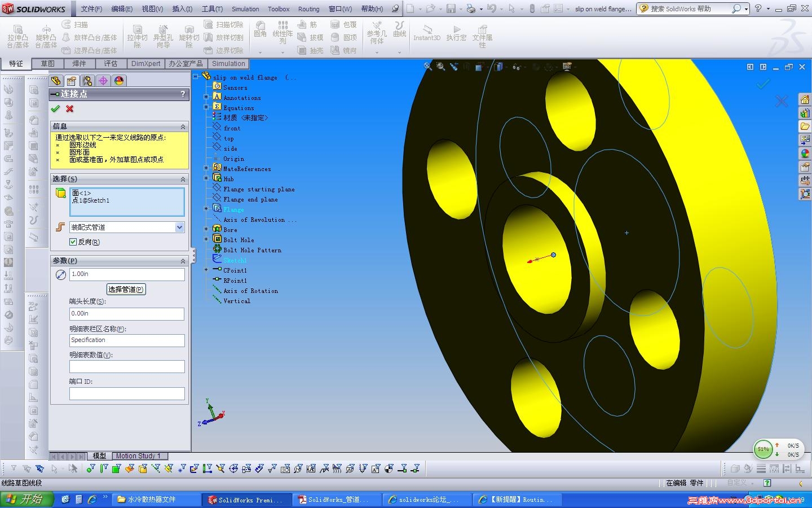Select the Flange starting plane item
The width and height of the screenshot is (812, 508).
259,189
